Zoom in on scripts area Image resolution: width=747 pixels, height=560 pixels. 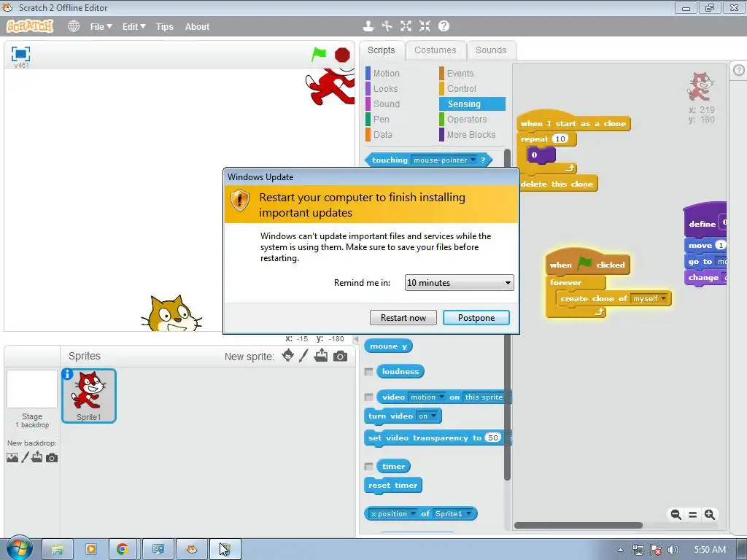[x=710, y=514]
